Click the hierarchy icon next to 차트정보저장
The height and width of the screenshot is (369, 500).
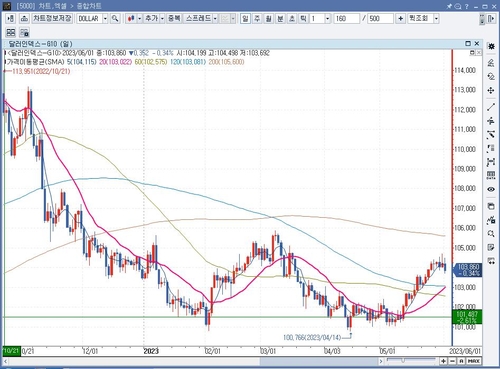[x=24, y=19]
